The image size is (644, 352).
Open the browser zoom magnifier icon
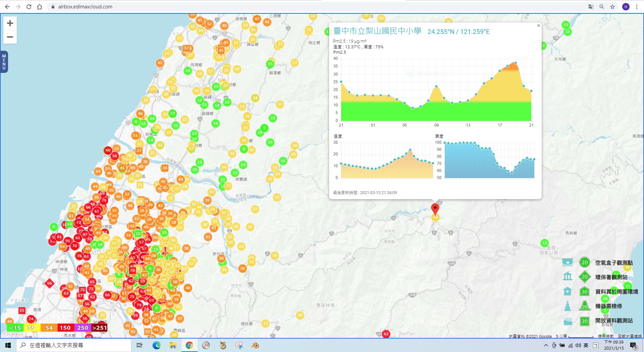pos(602,7)
